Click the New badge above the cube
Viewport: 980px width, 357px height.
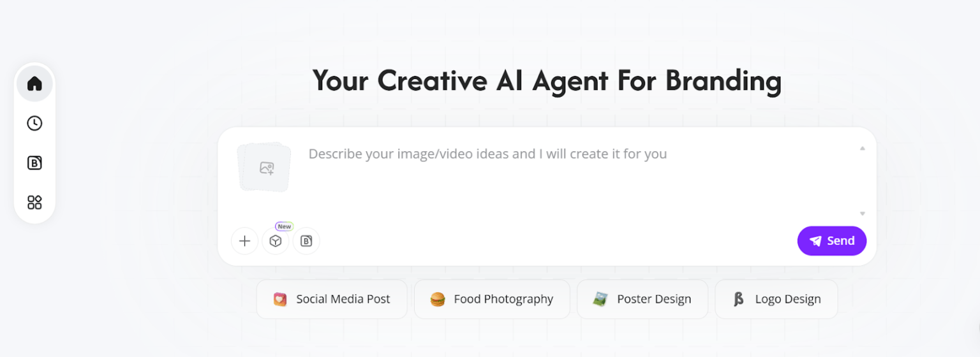284,226
